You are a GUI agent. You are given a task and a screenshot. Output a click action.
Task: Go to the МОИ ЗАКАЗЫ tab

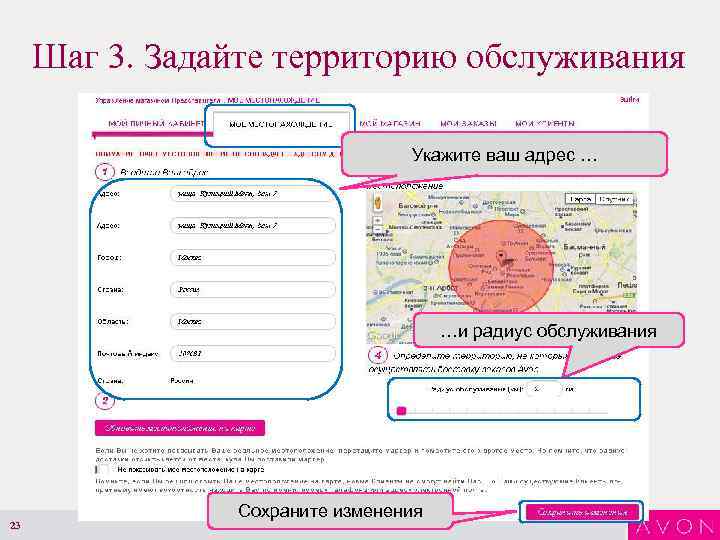[468, 124]
